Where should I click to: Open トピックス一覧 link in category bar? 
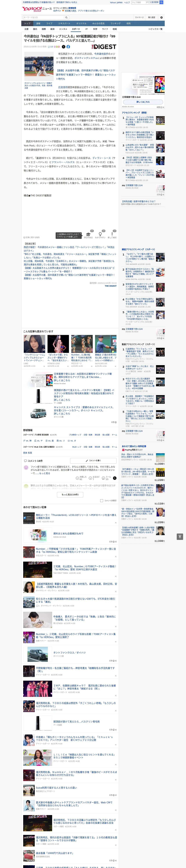point(155,29)
